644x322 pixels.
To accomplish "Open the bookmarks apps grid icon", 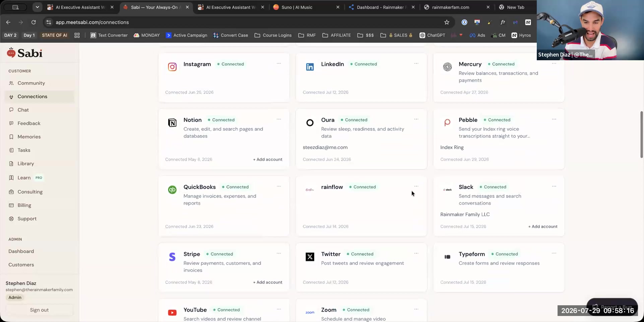I will pyautogui.click(x=77, y=35).
